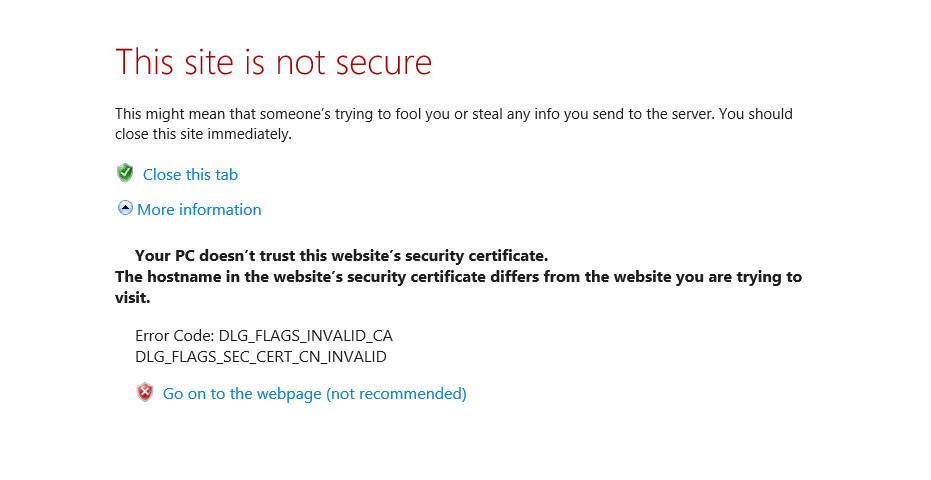Collapse details with the blue arrow icon
Viewport: 931px width, 480px height.
pos(125,208)
